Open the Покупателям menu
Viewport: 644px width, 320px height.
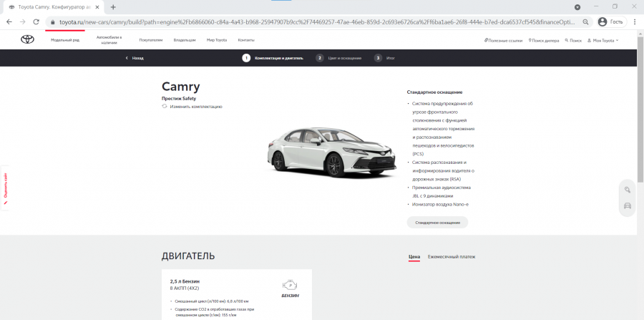(x=151, y=40)
